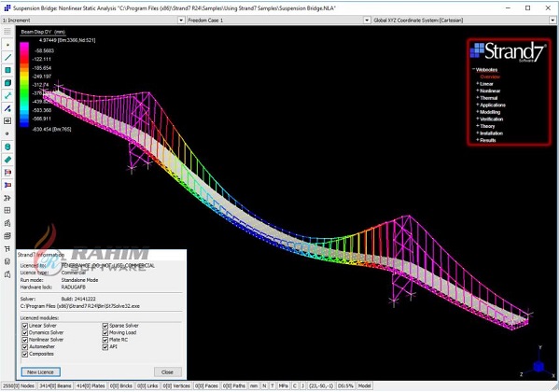The width and height of the screenshot is (560, 392).
Task: Toggle the Automesher module checkbox
Action: click(25, 347)
